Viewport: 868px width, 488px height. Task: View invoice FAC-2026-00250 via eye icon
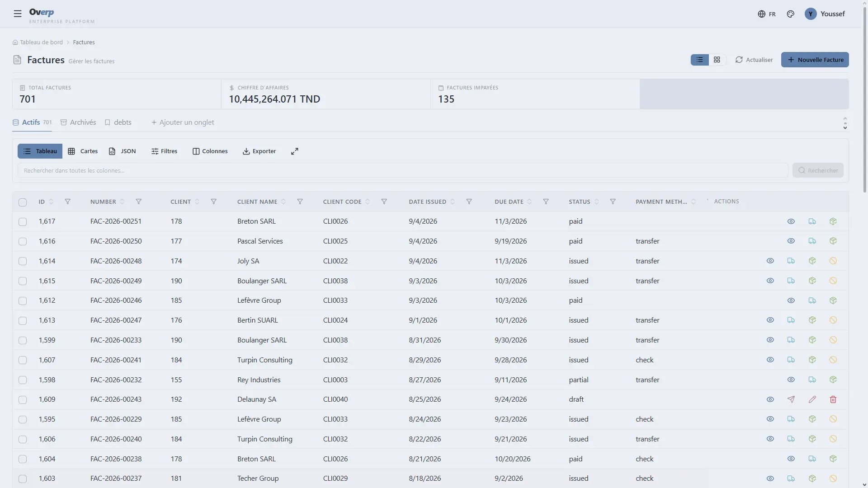(x=791, y=241)
